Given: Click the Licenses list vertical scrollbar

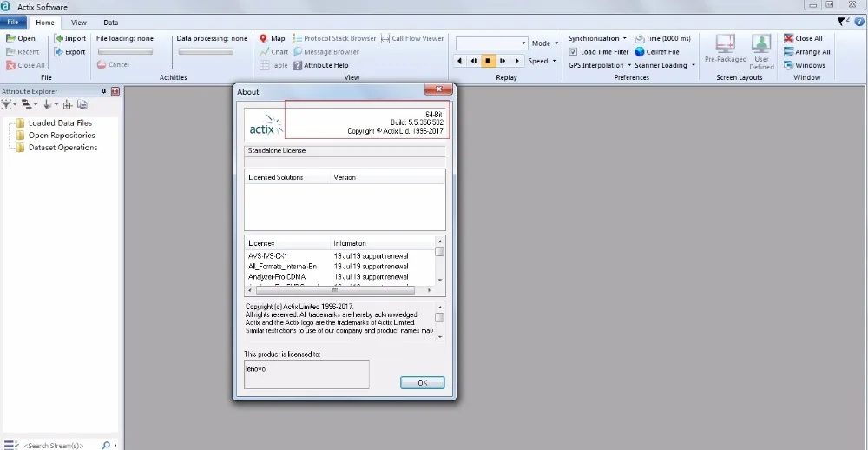Looking at the screenshot, I should 439,261.
